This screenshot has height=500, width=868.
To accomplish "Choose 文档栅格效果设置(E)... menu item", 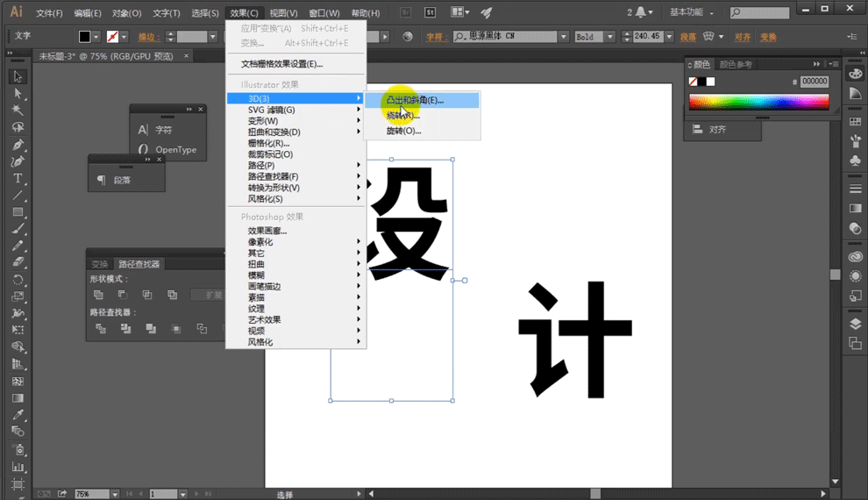I will tap(296, 64).
